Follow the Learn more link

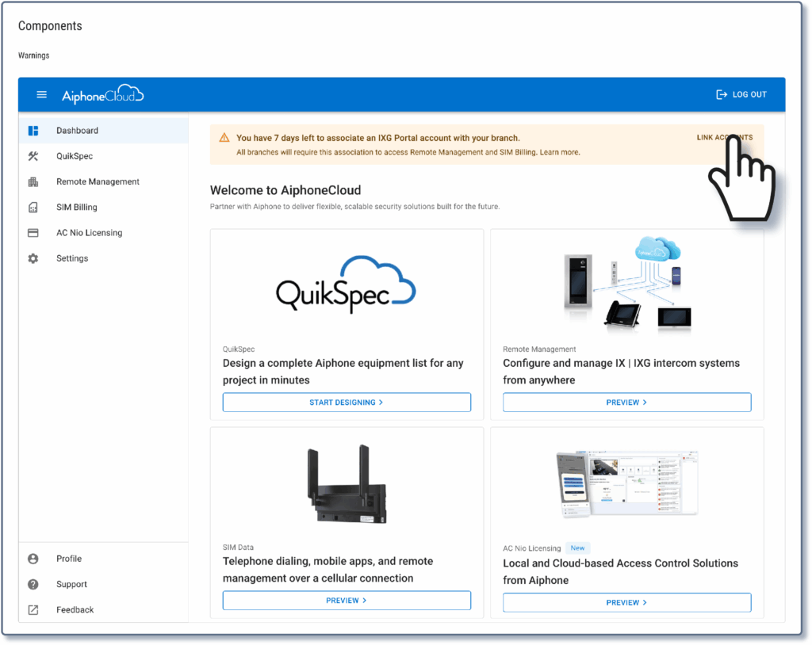(x=560, y=152)
